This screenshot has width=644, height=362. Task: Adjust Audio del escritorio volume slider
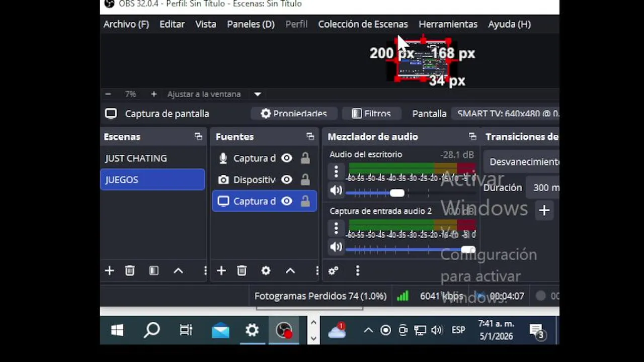[397, 193]
